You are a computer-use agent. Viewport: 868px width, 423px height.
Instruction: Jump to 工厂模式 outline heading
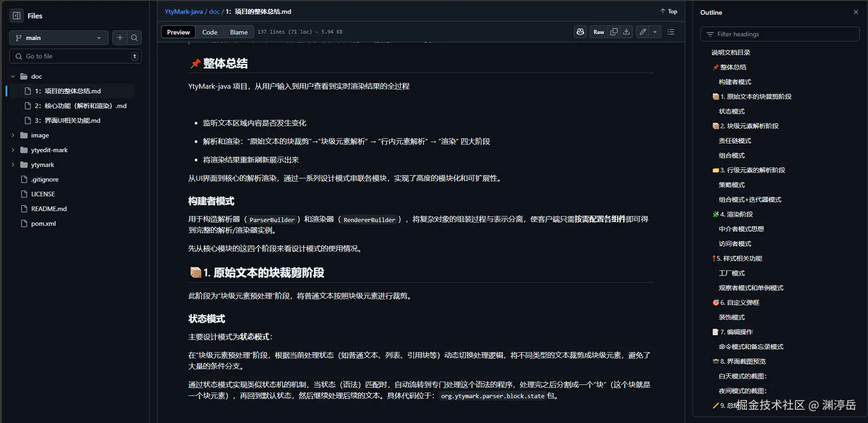(x=732, y=273)
